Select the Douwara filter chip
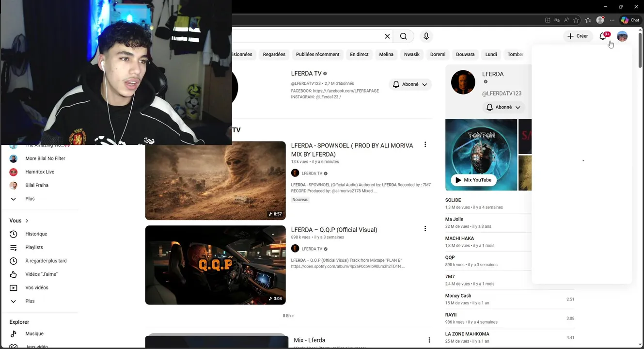This screenshot has height=349, width=644. click(x=465, y=54)
